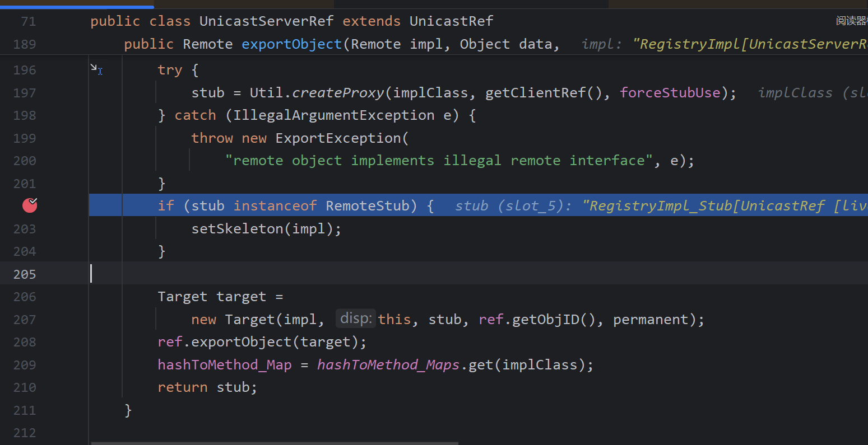Viewport: 868px width, 445px height.
Task: Click the createProxy method call
Action: pyautogui.click(x=338, y=92)
